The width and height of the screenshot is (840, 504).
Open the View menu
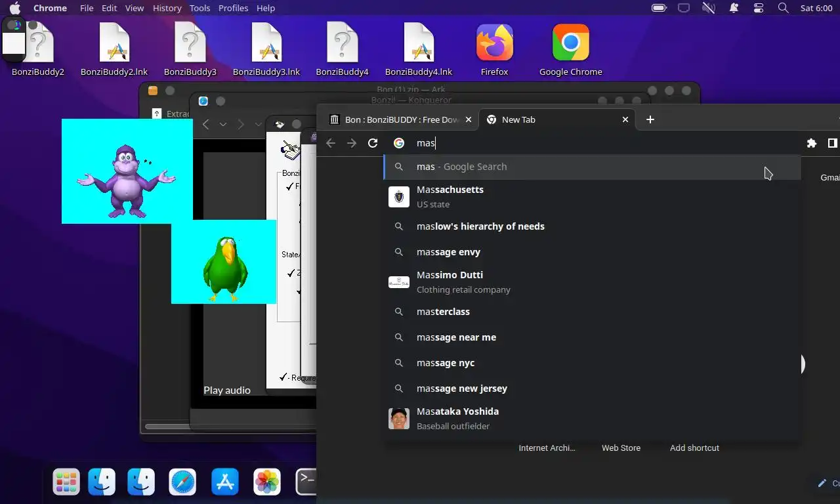[x=135, y=8]
